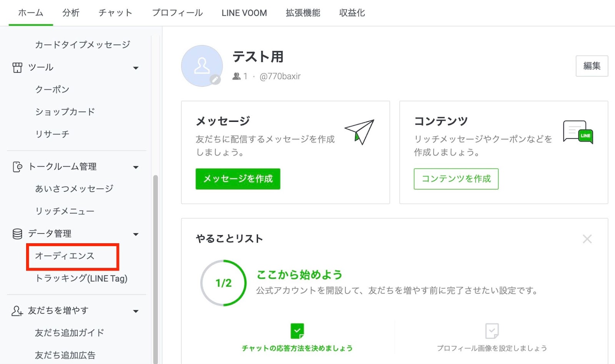Viewport: 615px width, 364px height.
Task: Click the データ管理 database icon
Action: (17, 234)
